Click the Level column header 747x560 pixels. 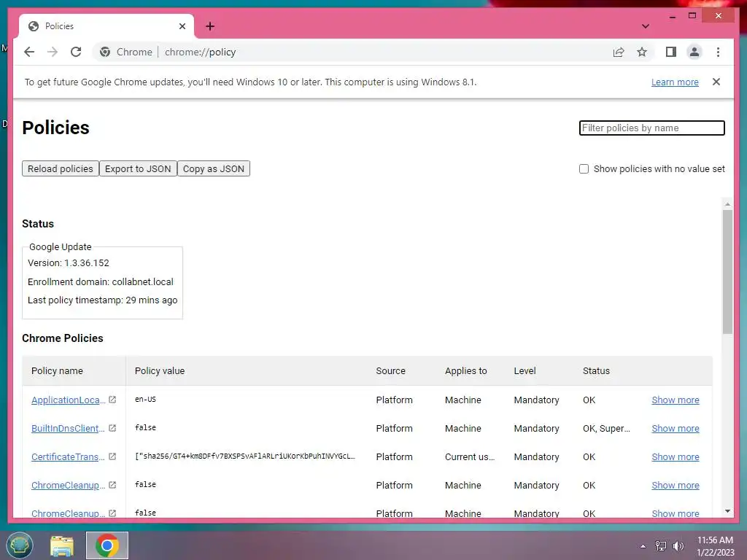525,371
